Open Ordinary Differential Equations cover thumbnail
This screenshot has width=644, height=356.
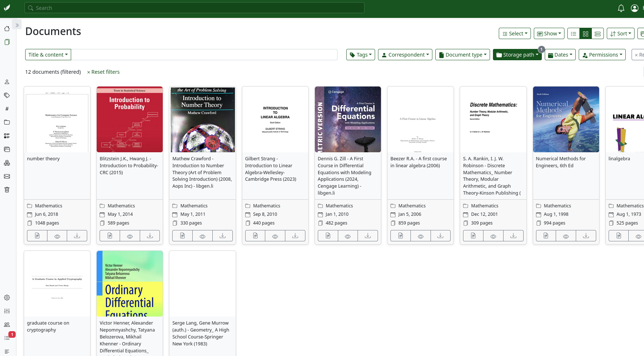click(x=130, y=284)
